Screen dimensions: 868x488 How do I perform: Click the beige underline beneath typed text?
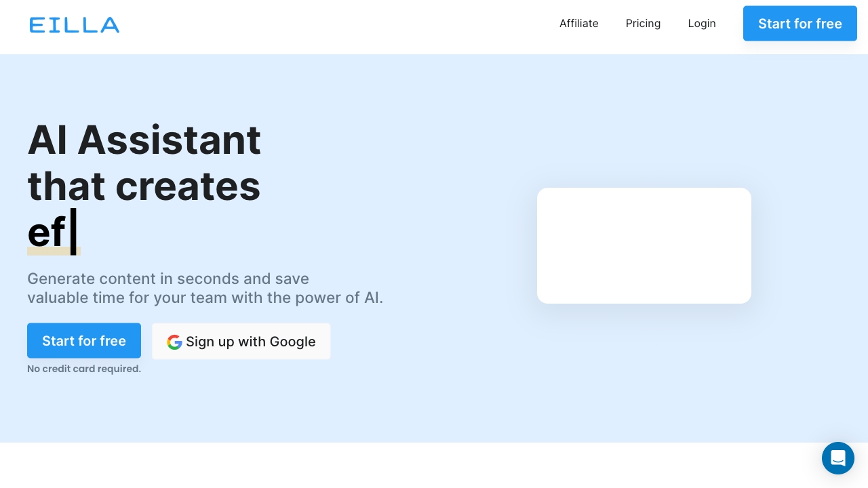pos(54,251)
